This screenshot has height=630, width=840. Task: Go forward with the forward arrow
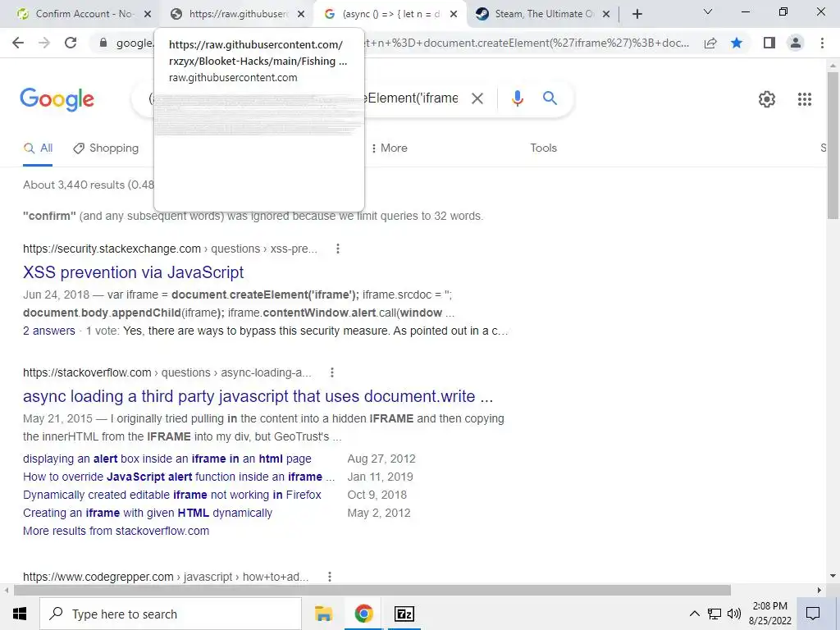tap(44, 43)
